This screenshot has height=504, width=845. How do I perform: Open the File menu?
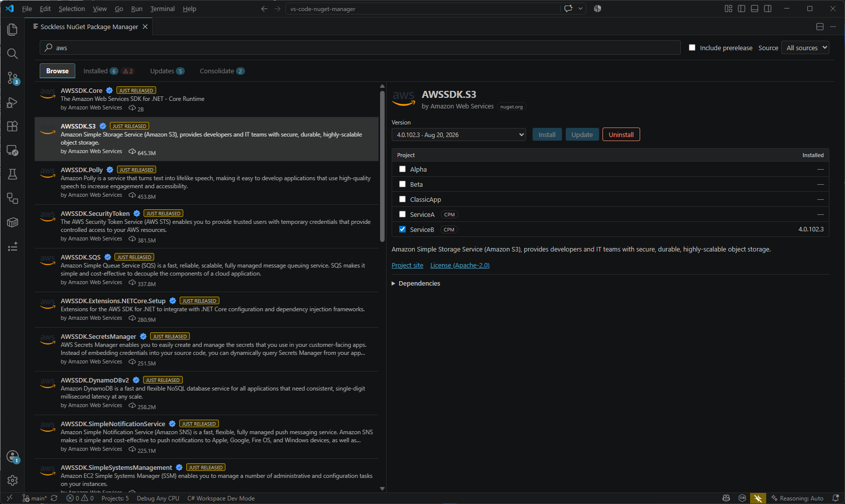(27, 9)
